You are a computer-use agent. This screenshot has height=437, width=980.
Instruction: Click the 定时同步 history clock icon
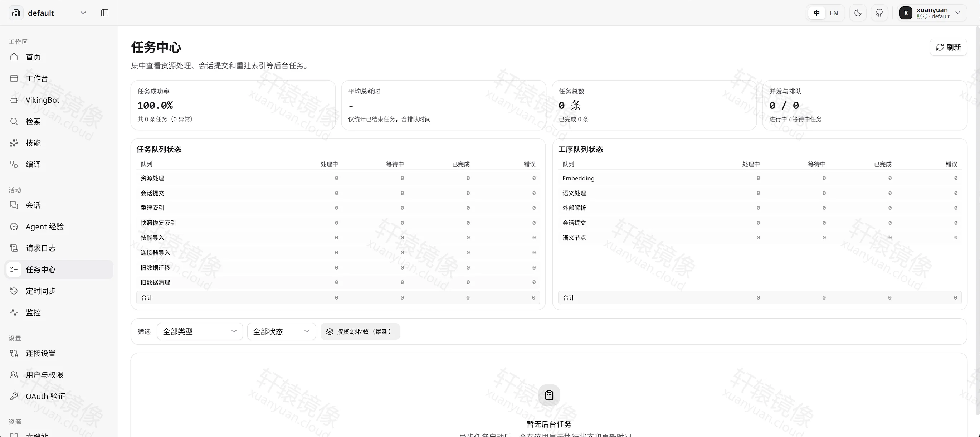coord(14,291)
